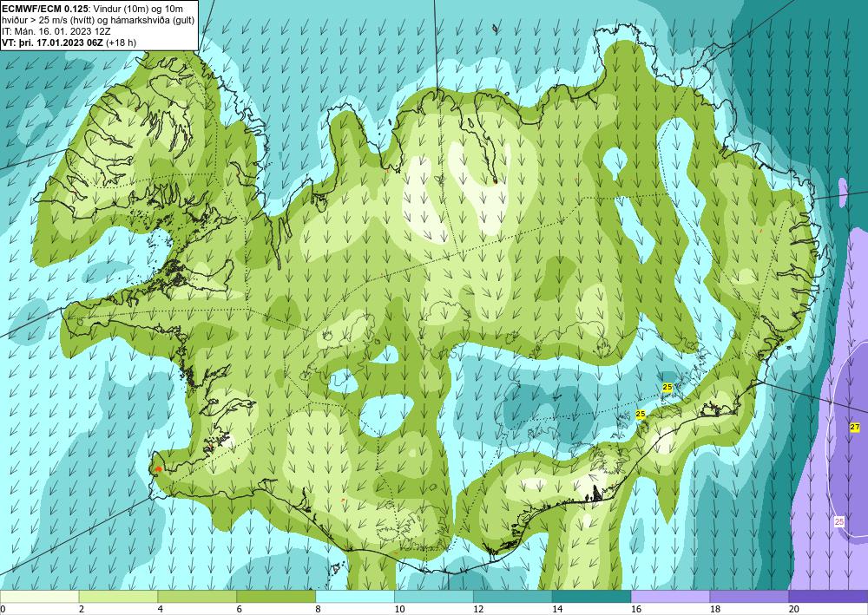The image size is (868, 615).
Task: Select the pale cyan 8–10 m/s legend swatch
Action: click(355, 597)
